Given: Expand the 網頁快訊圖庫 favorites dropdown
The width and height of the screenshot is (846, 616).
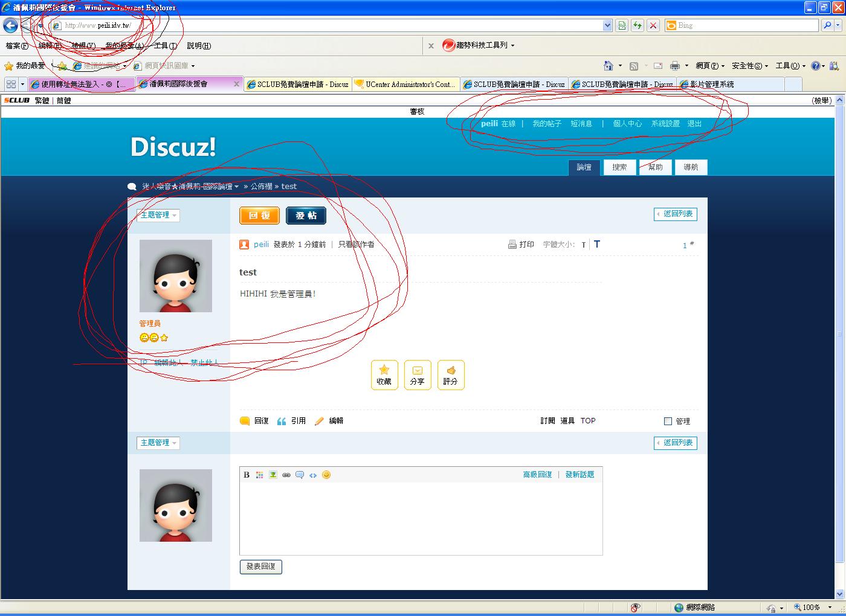Looking at the screenshot, I should pos(193,66).
